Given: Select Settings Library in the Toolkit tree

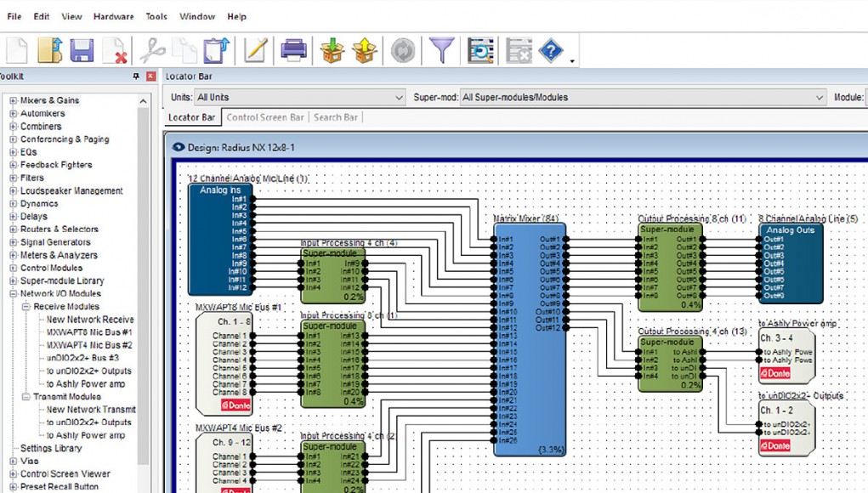Looking at the screenshot, I should [x=51, y=448].
